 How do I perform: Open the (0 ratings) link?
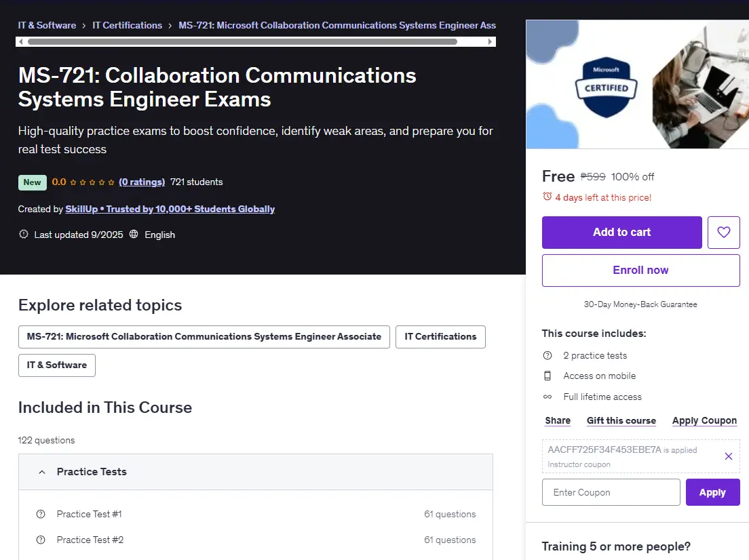(x=142, y=182)
